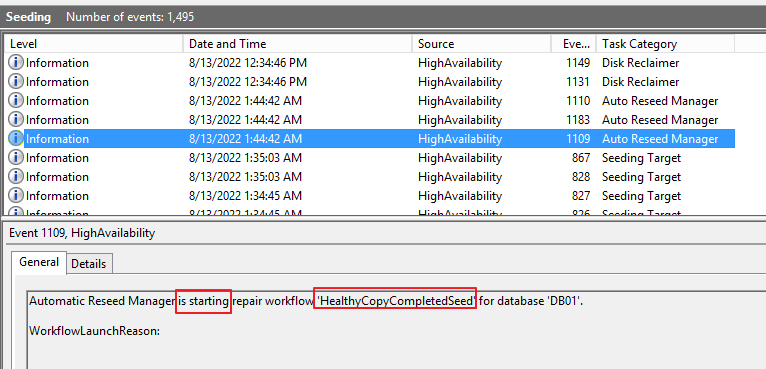Select event ID 1149 cell
Viewport: 766px width, 369px height.
[x=578, y=63]
